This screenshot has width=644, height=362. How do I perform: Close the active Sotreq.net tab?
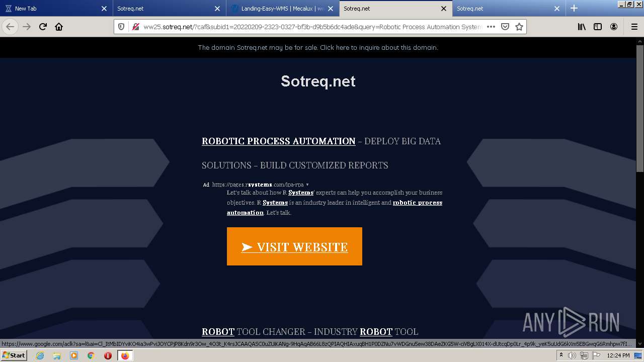coord(444,9)
